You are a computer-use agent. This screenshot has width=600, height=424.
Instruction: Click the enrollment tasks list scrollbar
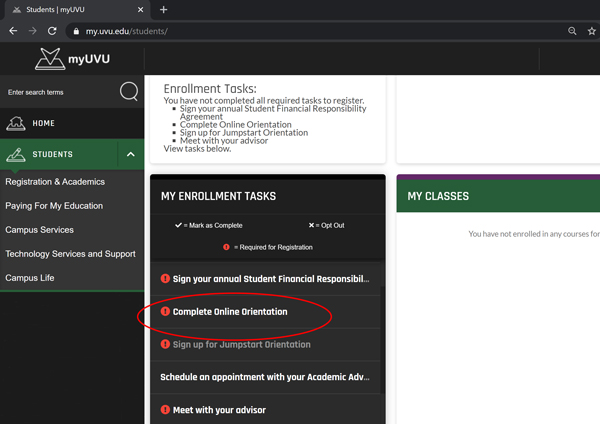click(x=383, y=340)
